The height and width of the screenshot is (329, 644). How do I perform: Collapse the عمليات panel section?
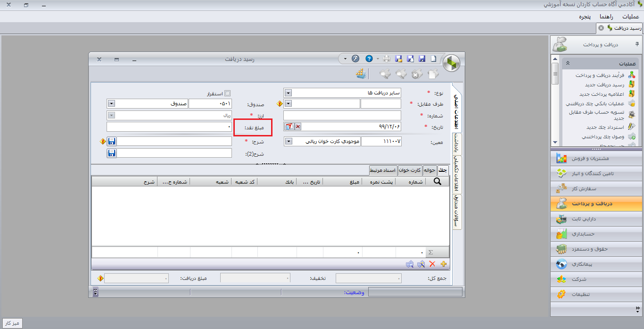click(x=568, y=63)
